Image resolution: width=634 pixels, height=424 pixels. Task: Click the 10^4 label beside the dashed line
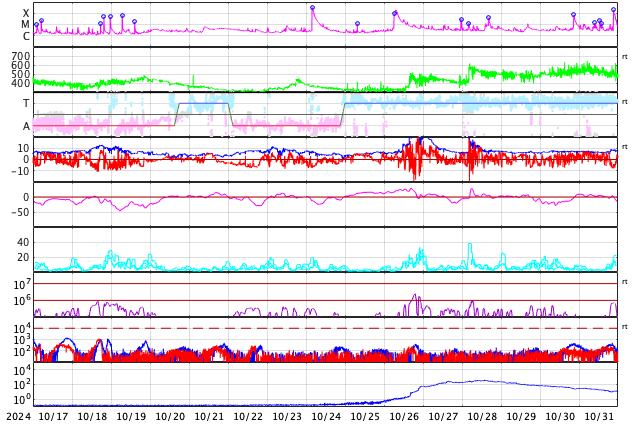click(22, 329)
